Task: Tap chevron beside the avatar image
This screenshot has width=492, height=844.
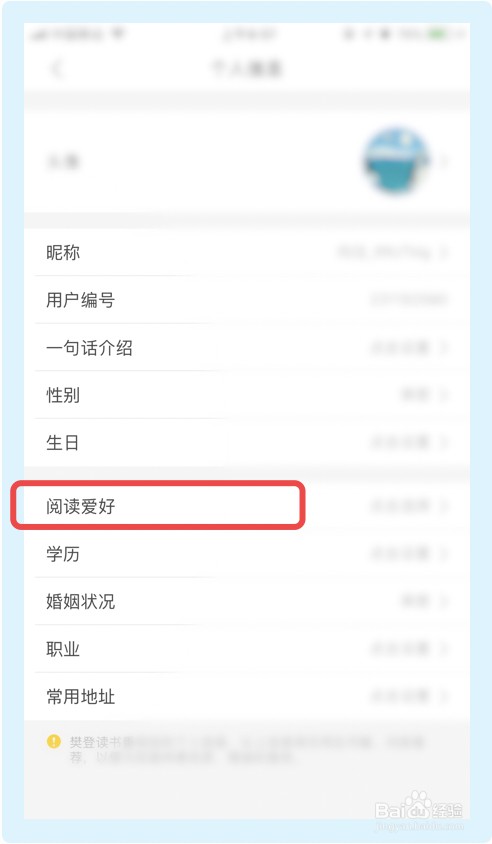Action: pos(444,160)
